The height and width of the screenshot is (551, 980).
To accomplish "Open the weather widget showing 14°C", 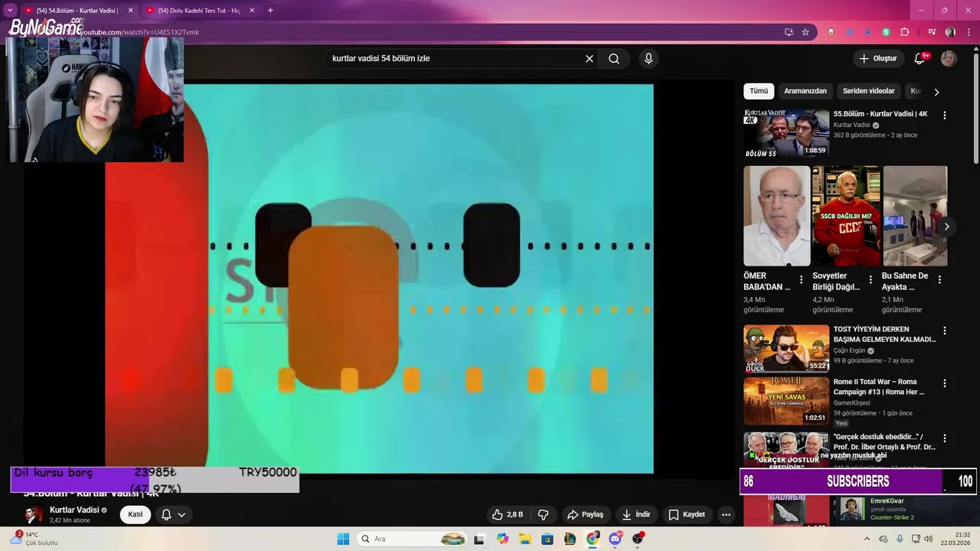I will (x=34, y=539).
